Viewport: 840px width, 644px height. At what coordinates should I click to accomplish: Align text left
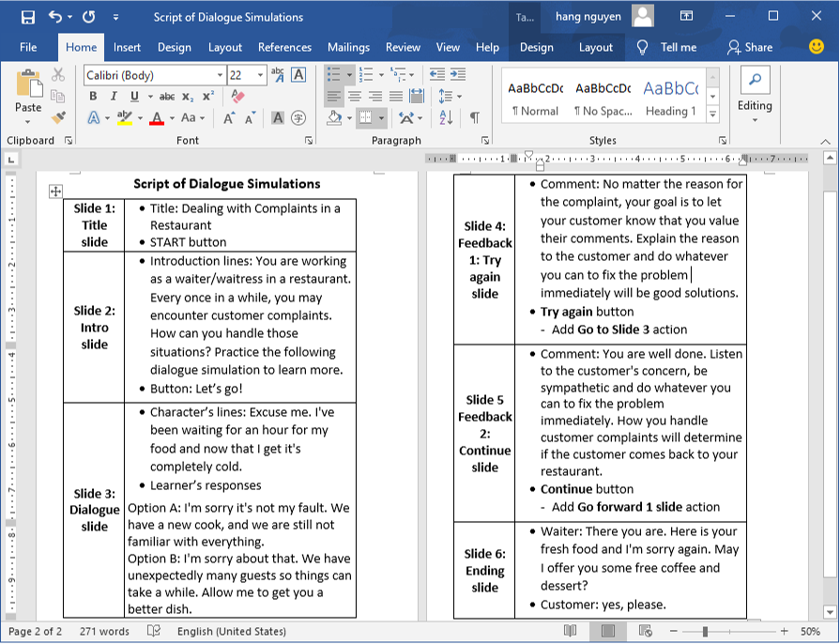[334, 96]
